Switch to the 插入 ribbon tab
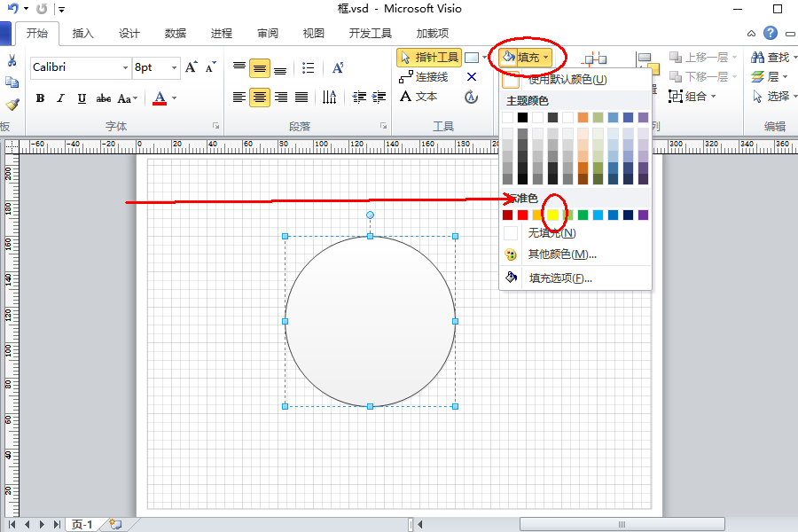The image size is (798, 532). [x=82, y=33]
